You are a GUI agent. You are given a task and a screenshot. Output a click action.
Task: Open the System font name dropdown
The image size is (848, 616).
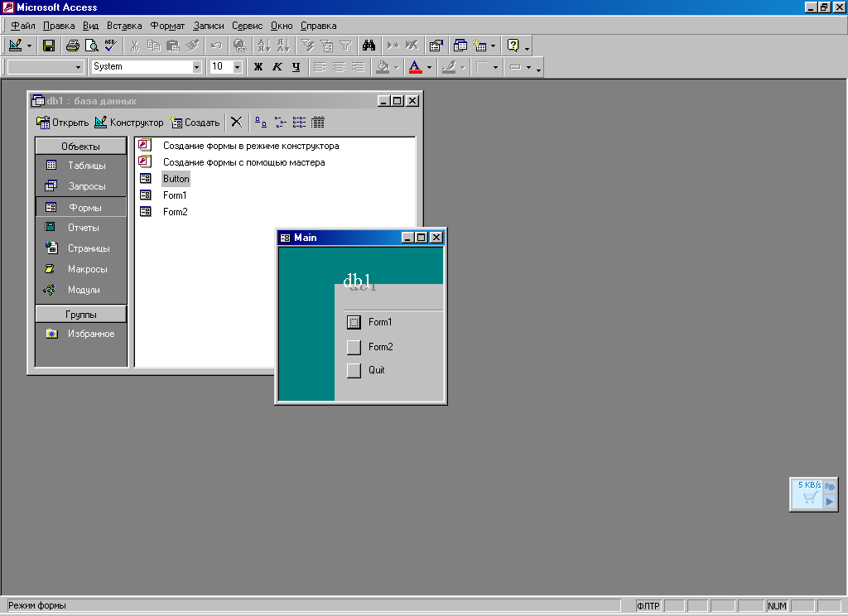(x=197, y=66)
